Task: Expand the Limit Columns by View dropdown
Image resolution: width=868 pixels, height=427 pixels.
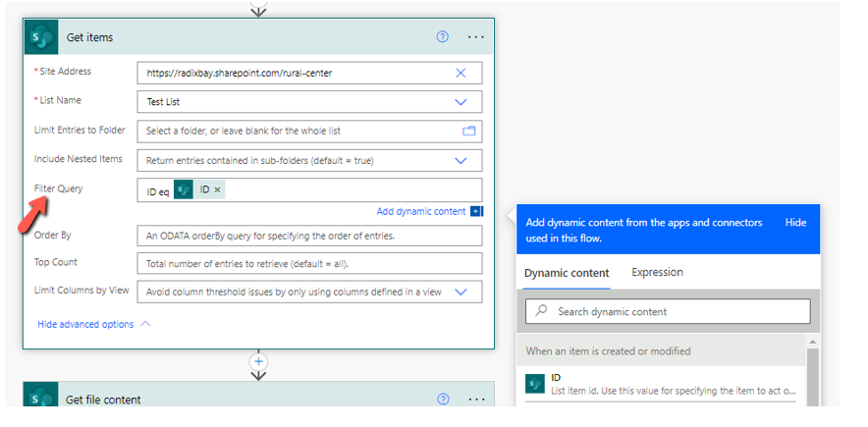Action: click(461, 293)
